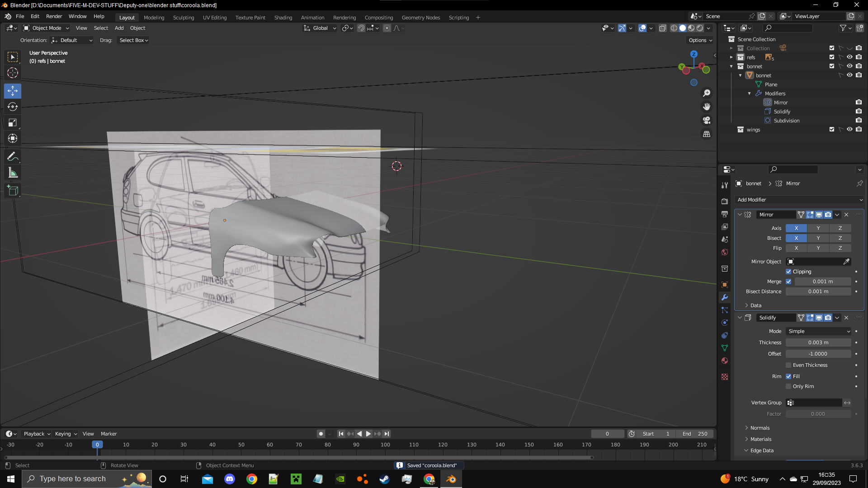Select the Measure tool

click(x=13, y=173)
